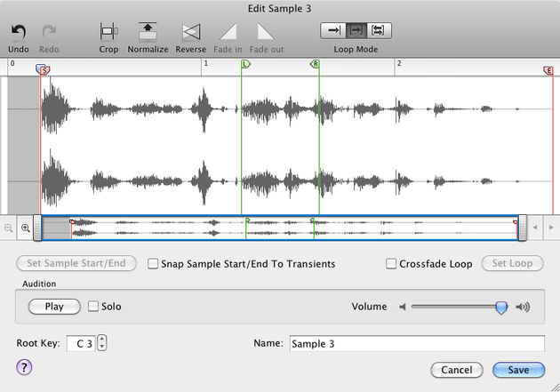Click the overview left resize handle

point(37,228)
